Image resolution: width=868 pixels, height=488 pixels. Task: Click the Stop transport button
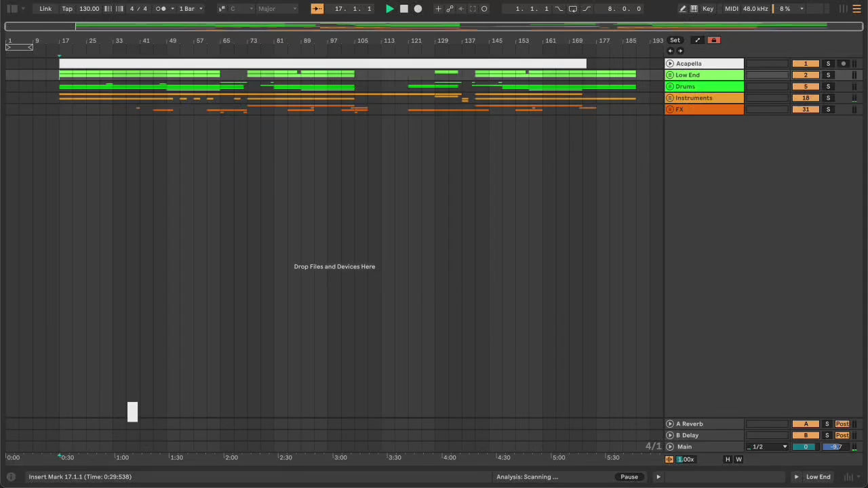(x=404, y=9)
